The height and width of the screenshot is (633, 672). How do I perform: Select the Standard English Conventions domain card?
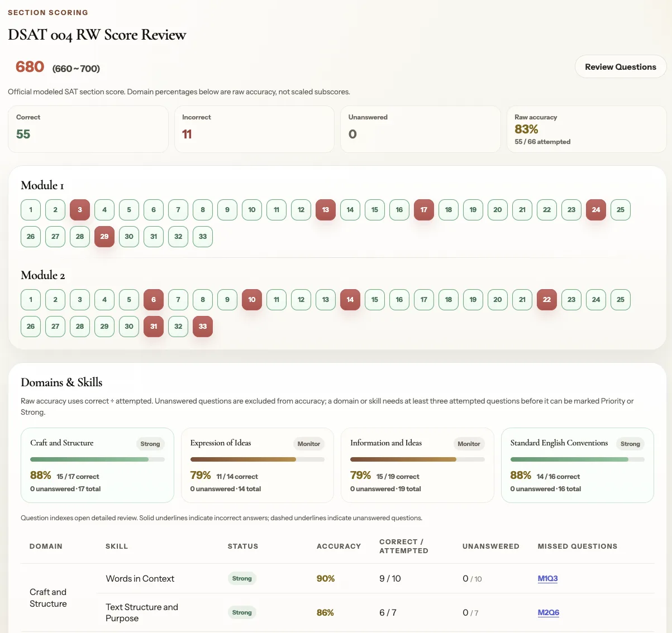[578, 466]
